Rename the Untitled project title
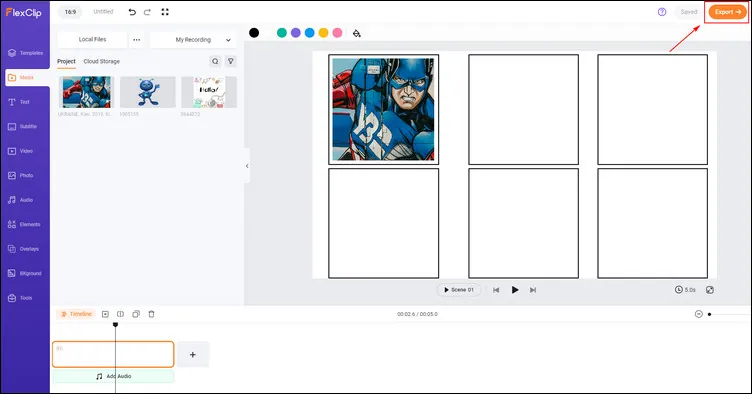This screenshot has width=752, height=394. tap(103, 12)
